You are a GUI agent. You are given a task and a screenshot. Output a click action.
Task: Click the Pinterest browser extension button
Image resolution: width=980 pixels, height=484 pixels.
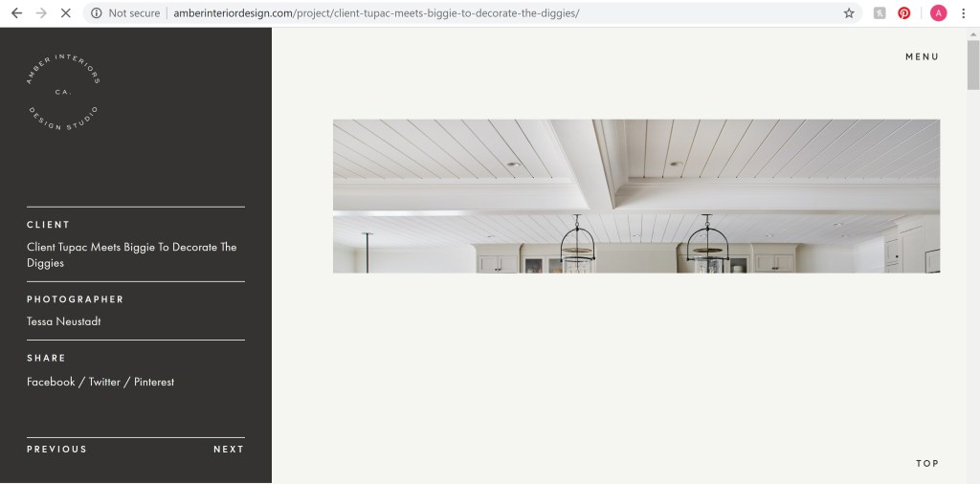(904, 13)
